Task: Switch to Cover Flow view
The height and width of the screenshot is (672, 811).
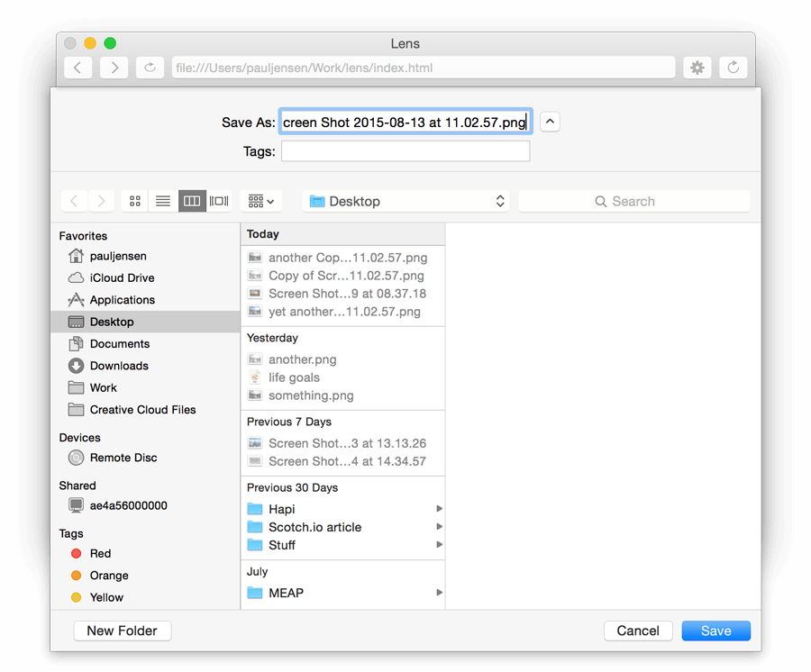Action: (219, 201)
